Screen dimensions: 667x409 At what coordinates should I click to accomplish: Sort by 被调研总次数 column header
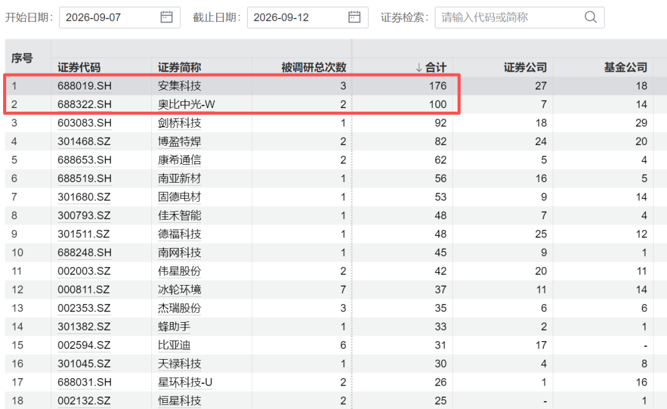pos(314,67)
